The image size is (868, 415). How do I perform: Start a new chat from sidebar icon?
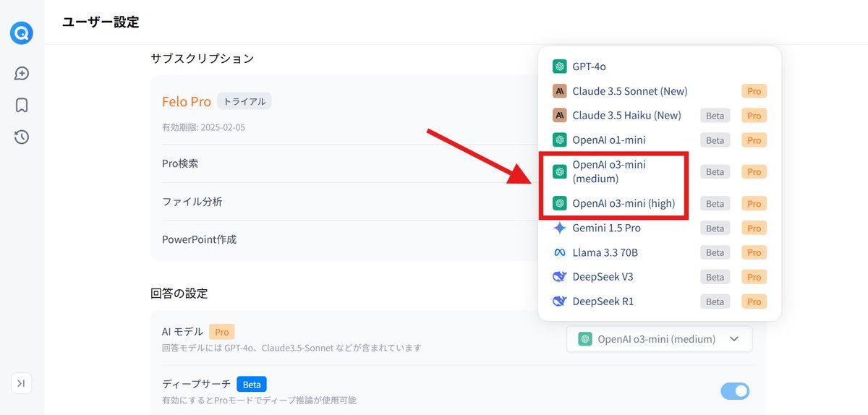tap(22, 73)
